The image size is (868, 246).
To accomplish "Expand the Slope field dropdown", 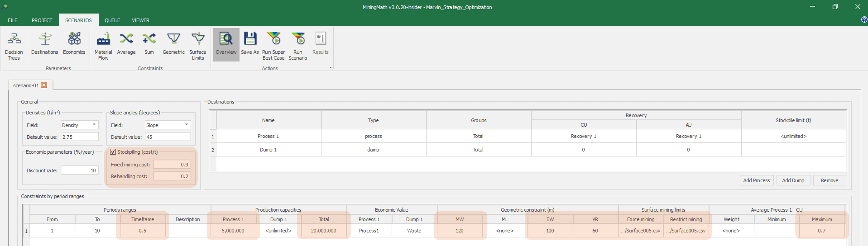I will 186,125.
